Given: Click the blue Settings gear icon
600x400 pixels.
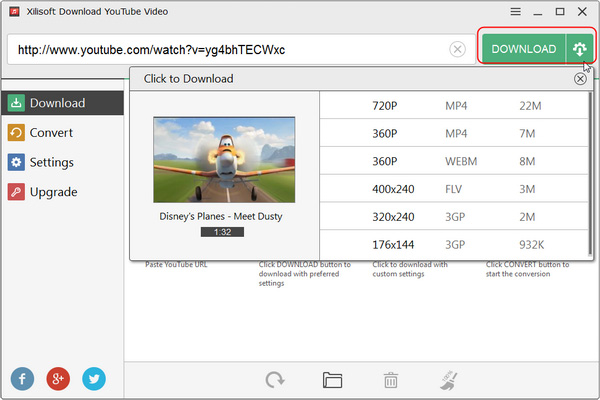Looking at the screenshot, I should tap(16, 162).
